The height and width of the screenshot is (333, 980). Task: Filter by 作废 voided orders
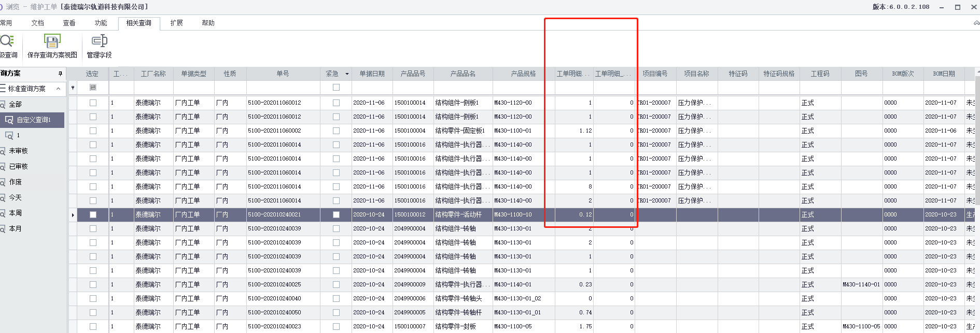pos(15,182)
